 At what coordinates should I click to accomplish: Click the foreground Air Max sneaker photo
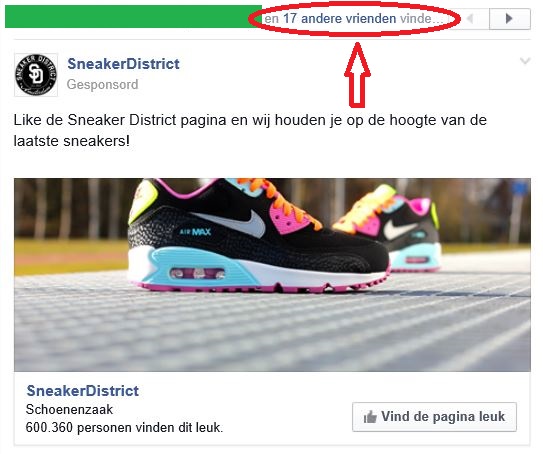tap(258, 235)
